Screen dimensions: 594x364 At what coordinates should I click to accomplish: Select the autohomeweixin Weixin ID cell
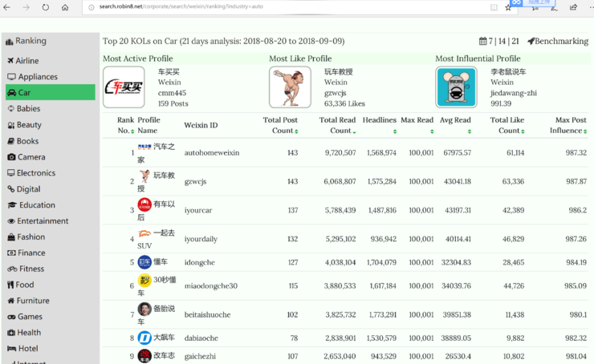tap(212, 153)
